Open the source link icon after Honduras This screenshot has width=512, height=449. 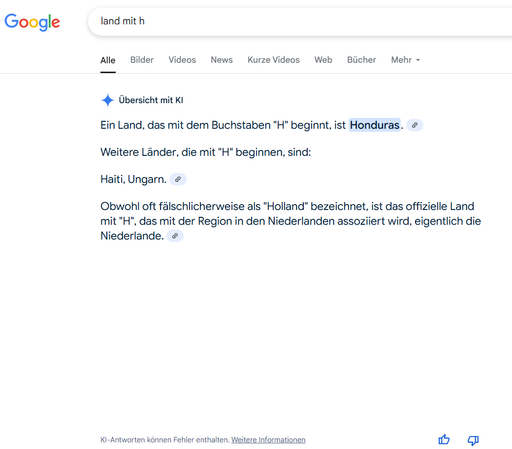[x=415, y=125]
